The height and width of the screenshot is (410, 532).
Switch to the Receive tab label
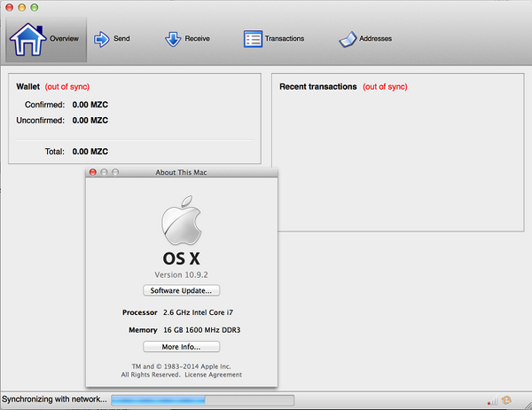click(197, 38)
